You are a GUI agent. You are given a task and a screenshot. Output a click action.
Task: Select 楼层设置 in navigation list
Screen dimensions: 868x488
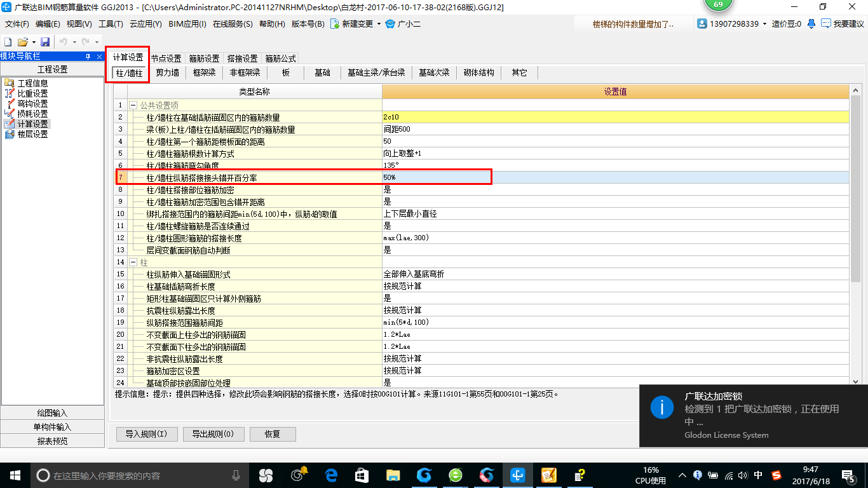coord(32,134)
